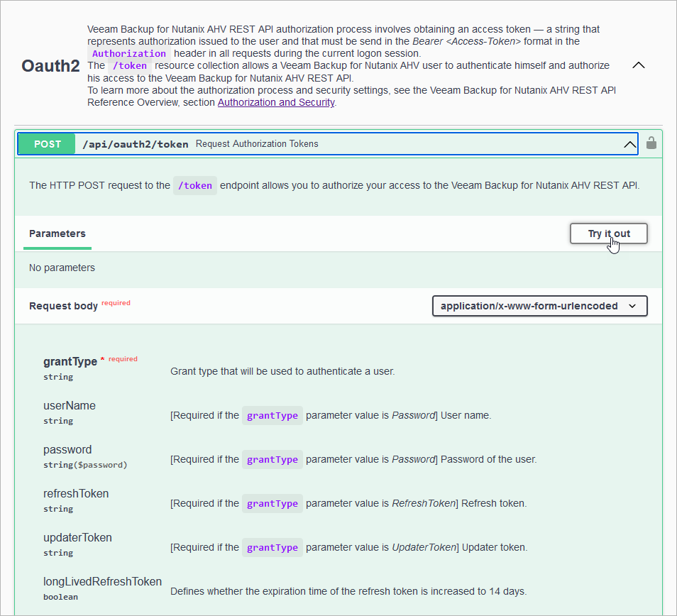This screenshot has height=616, width=677.
Task: Click the grantType badge in the updaterToken row
Action: [272, 547]
